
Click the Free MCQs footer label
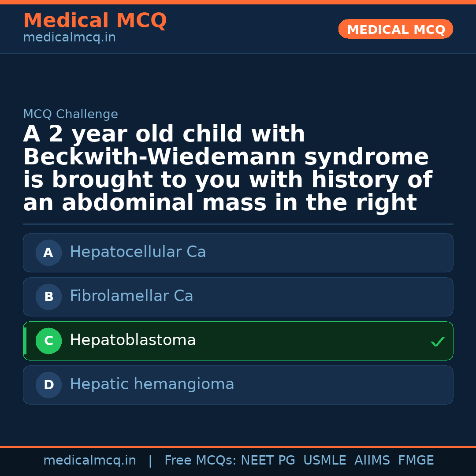pos(200,461)
